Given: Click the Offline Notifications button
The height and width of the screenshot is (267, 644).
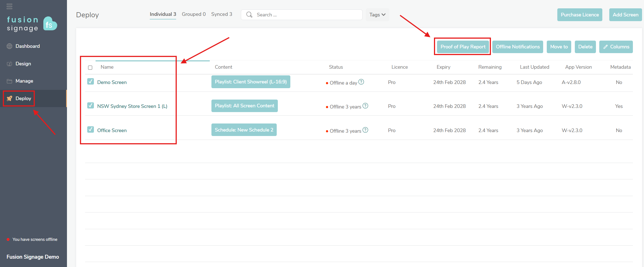Looking at the screenshot, I should pyautogui.click(x=518, y=47).
